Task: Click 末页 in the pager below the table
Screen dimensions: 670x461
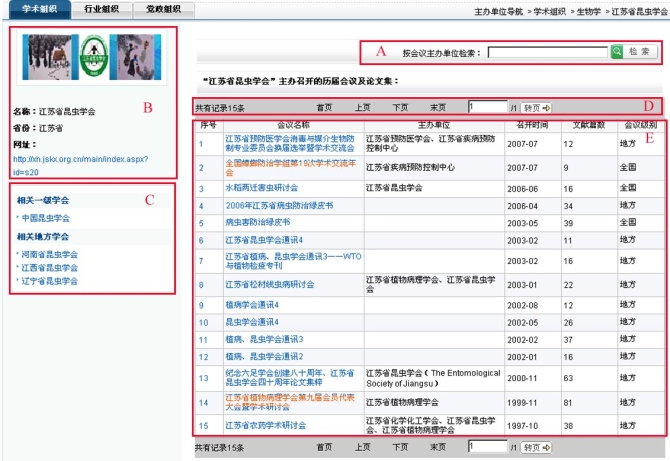Action: coord(438,448)
